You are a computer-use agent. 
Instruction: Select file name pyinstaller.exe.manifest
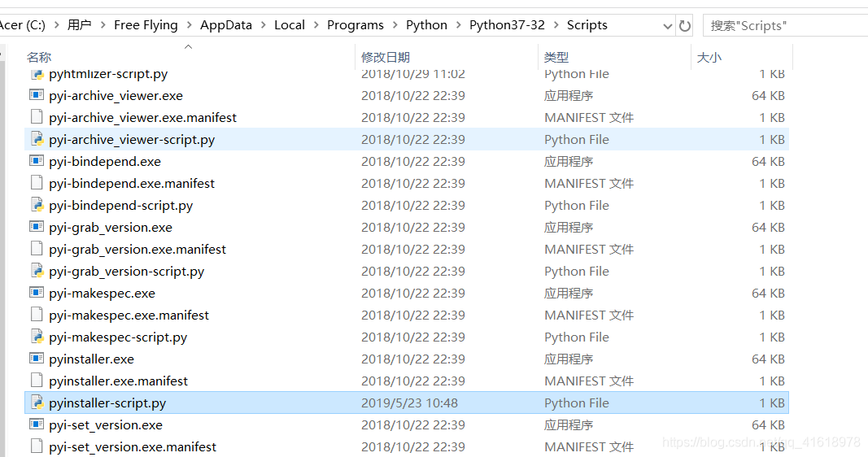click(119, 381)
